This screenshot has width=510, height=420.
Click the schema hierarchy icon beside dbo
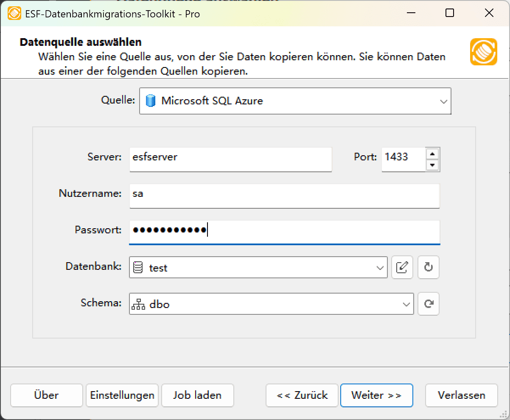[x=138, y=304]
